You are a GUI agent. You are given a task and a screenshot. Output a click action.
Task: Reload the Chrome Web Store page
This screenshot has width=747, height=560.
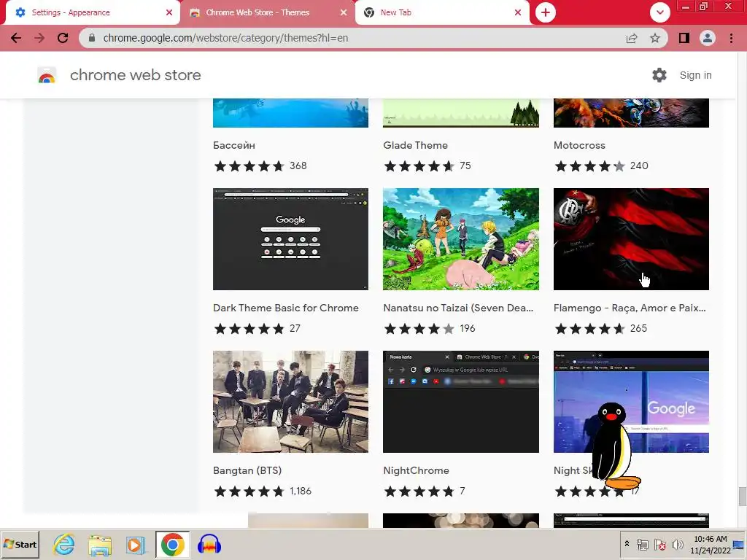click(63, 38)
